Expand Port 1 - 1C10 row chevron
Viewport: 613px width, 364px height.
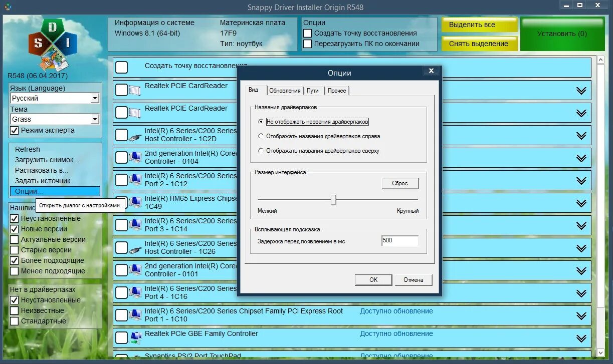coord(581,316)
